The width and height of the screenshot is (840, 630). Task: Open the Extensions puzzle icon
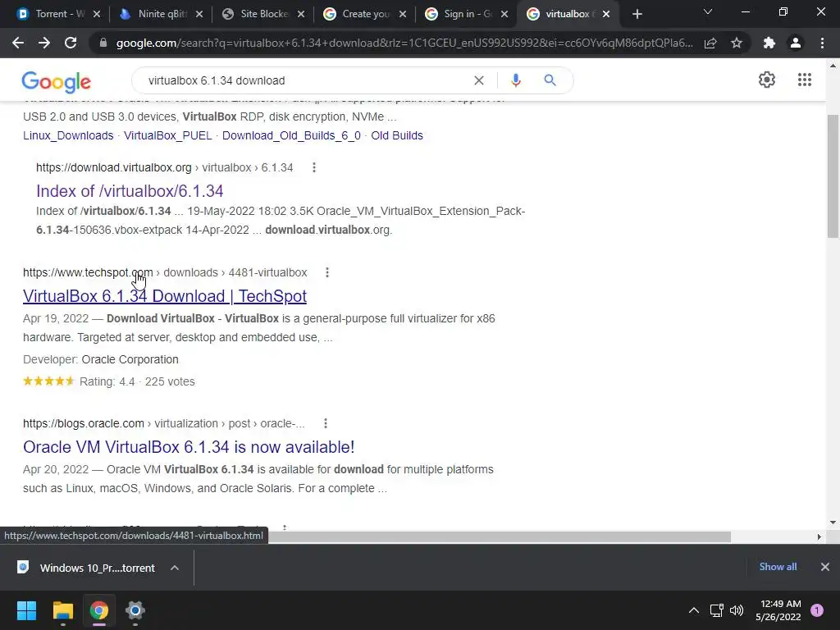pyautogui.click(x=769, y=43)
